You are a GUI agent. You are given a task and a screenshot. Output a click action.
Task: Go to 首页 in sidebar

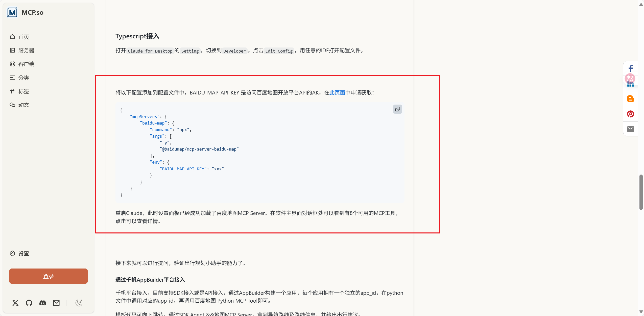tap(23, 37)
